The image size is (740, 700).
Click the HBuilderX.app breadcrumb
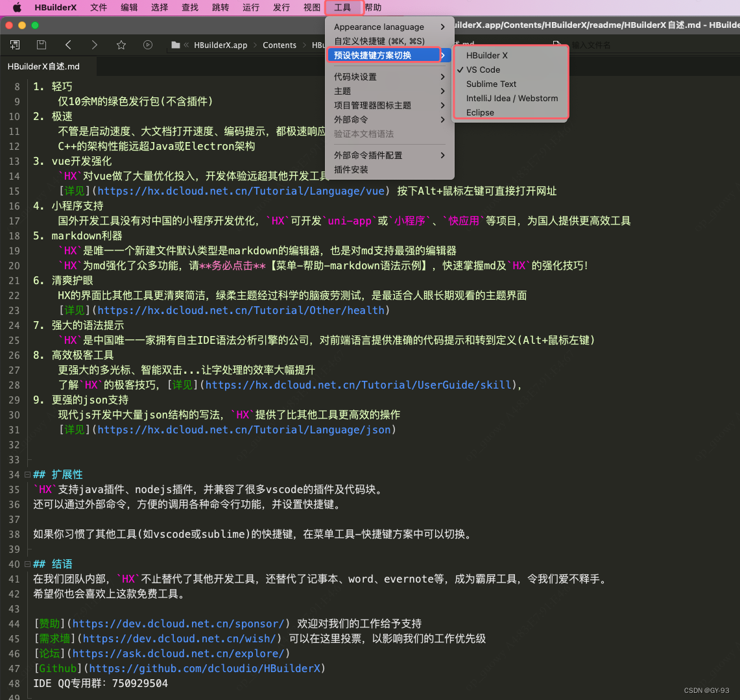click(221, 45)
